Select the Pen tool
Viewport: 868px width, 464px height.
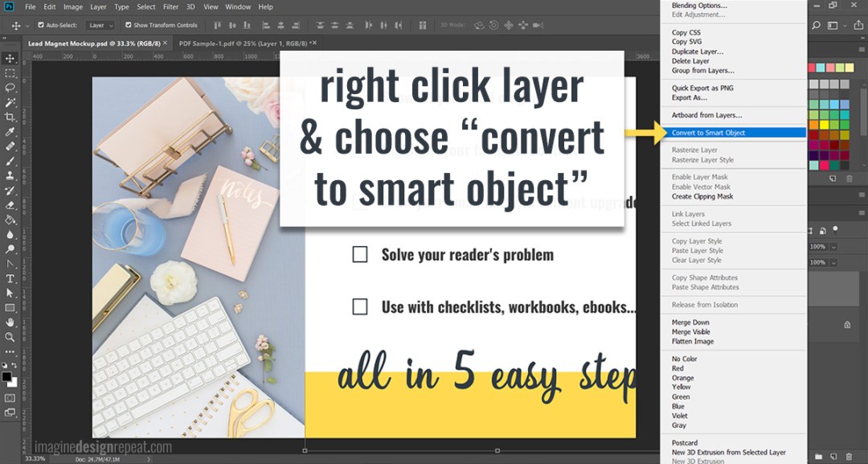click(10, 264)
